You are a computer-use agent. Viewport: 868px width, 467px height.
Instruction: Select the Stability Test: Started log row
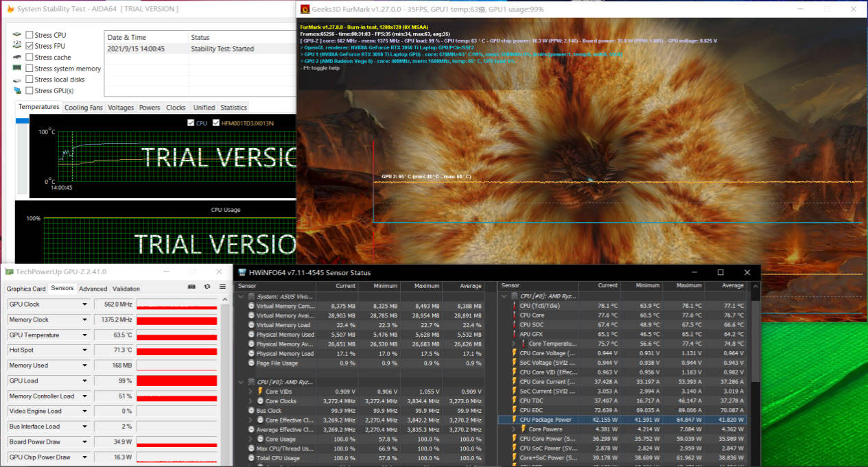[x=200, y=49]
